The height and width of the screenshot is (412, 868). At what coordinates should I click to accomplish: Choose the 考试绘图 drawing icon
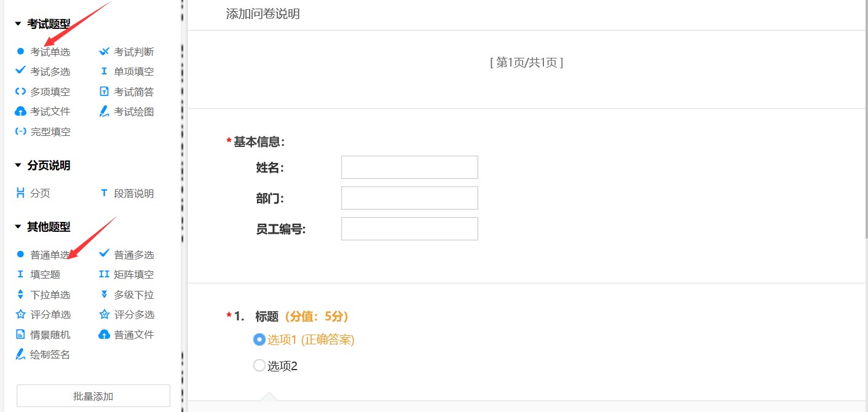point(104,111)
